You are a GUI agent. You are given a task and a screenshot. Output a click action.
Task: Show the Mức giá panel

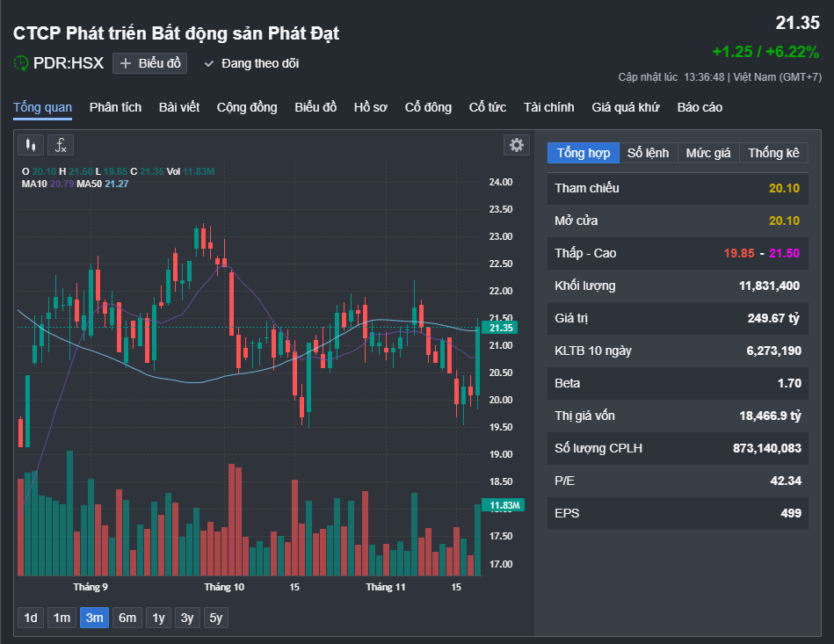pyautogui.click(x=708, y=153)
